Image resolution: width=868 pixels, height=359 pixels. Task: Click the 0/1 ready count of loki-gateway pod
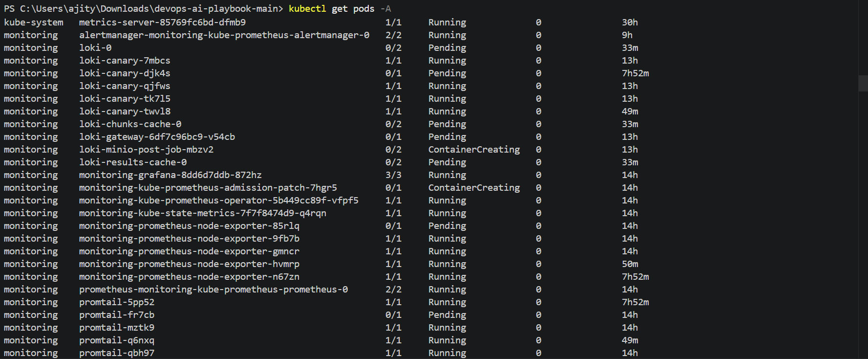click(x=393, y=137)
